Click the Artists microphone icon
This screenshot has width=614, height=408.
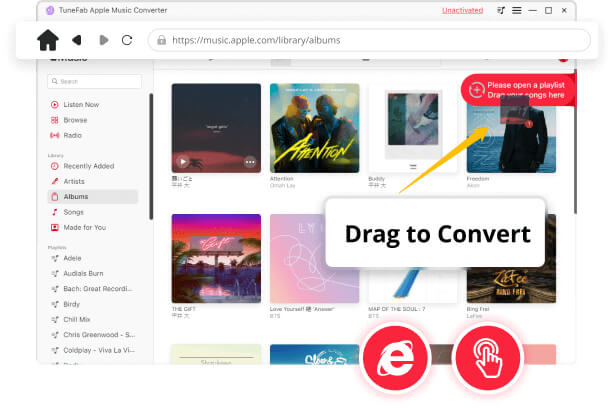(54, 181)
